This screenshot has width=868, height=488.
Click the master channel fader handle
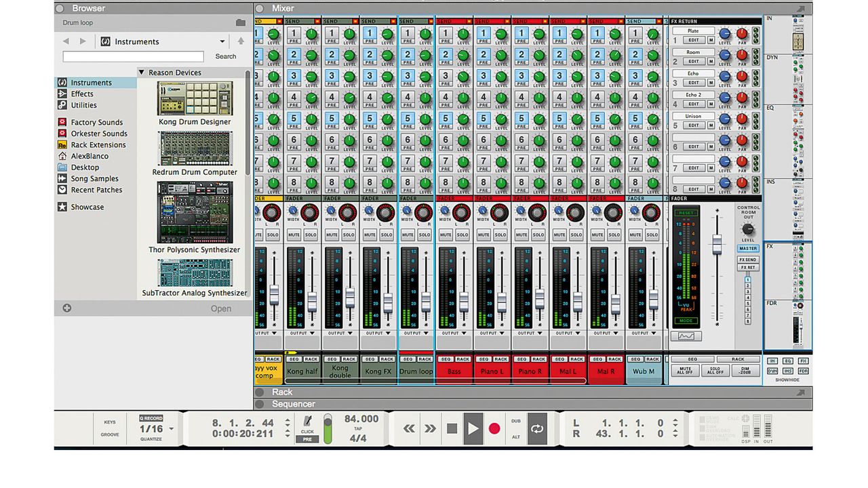717,244
